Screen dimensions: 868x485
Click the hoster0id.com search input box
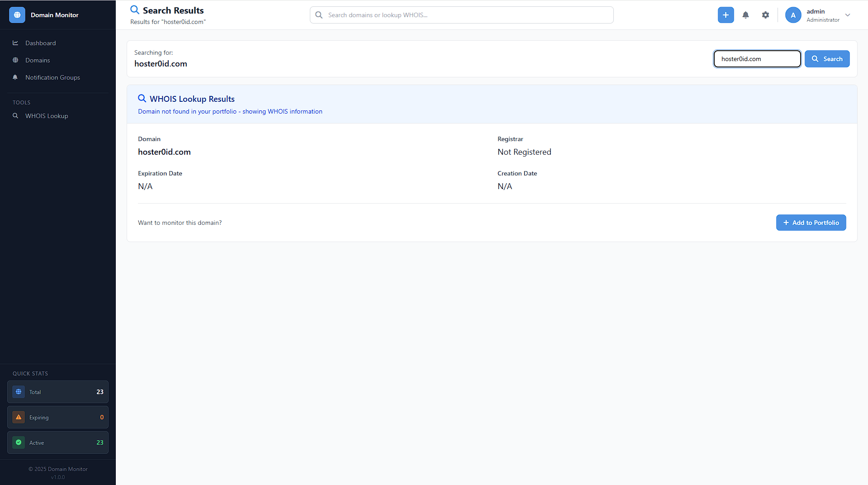(757, 59)
